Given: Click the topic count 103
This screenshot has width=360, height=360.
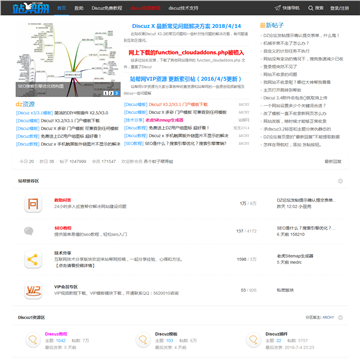Looking at the screenshot, I should [x=170, y=341].
